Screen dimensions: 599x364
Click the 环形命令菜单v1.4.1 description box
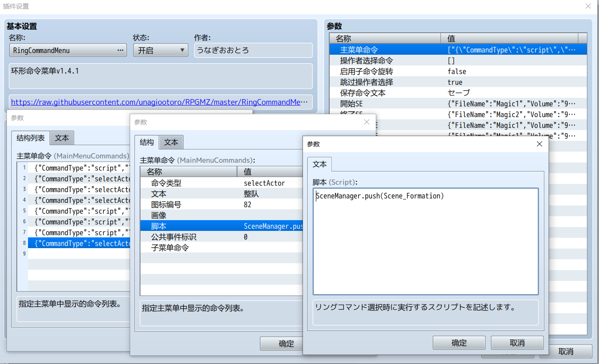[x=161, y=77]
